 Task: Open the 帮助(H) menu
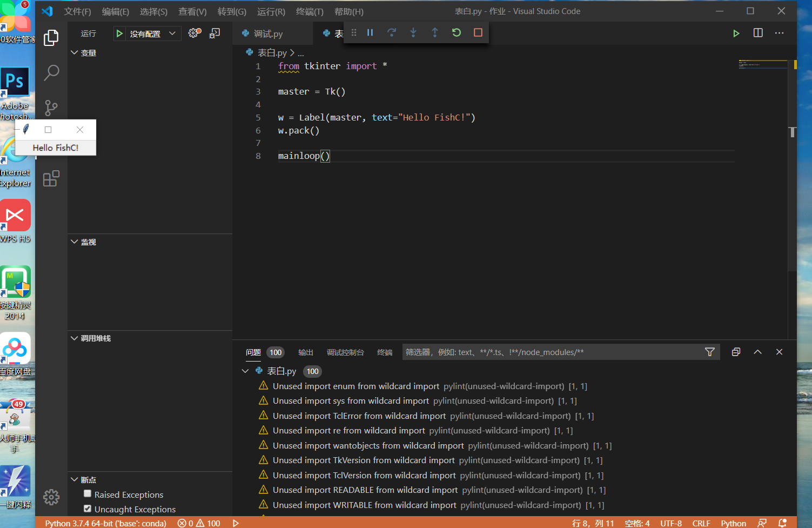pos(349,11)
